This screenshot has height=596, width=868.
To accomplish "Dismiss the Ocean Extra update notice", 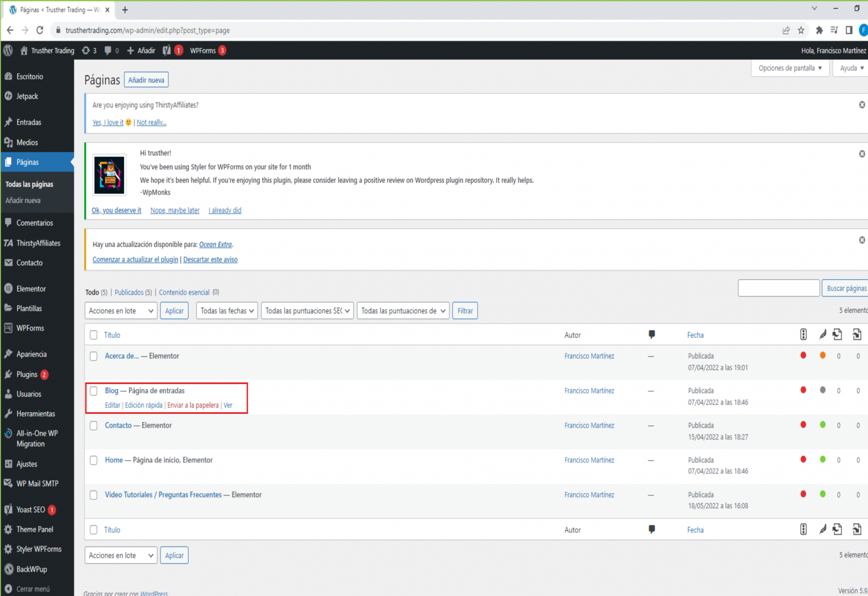I will [x=862, y=240].
